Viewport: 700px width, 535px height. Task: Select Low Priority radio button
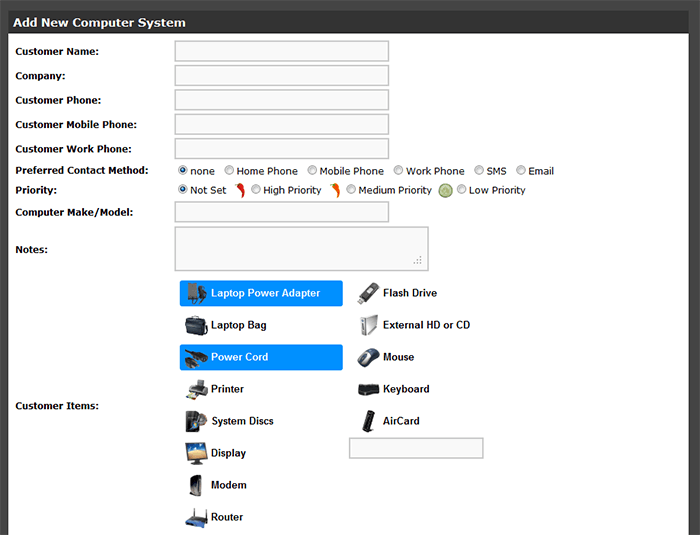point(462,189)
